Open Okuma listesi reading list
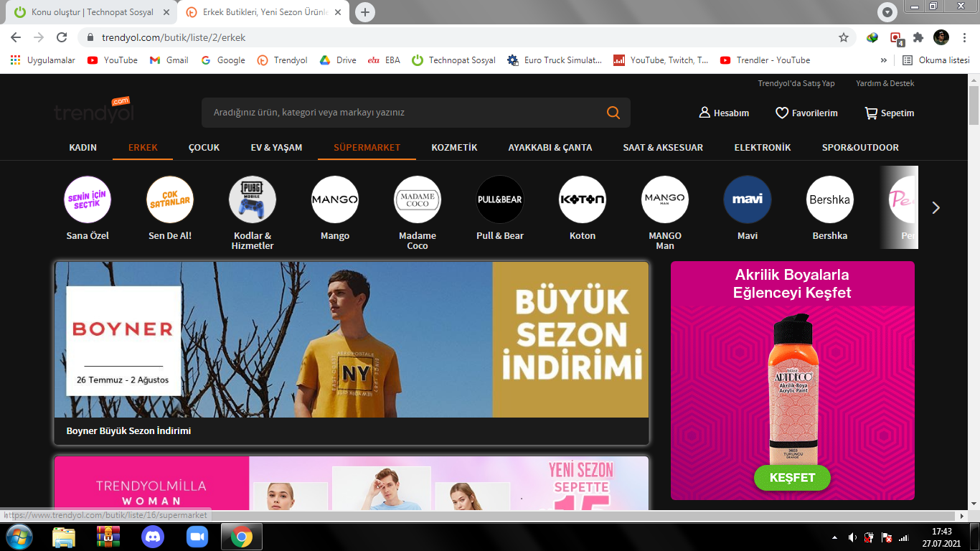The height and width of the screenshot is (551, 980). [x=936, y=60]
